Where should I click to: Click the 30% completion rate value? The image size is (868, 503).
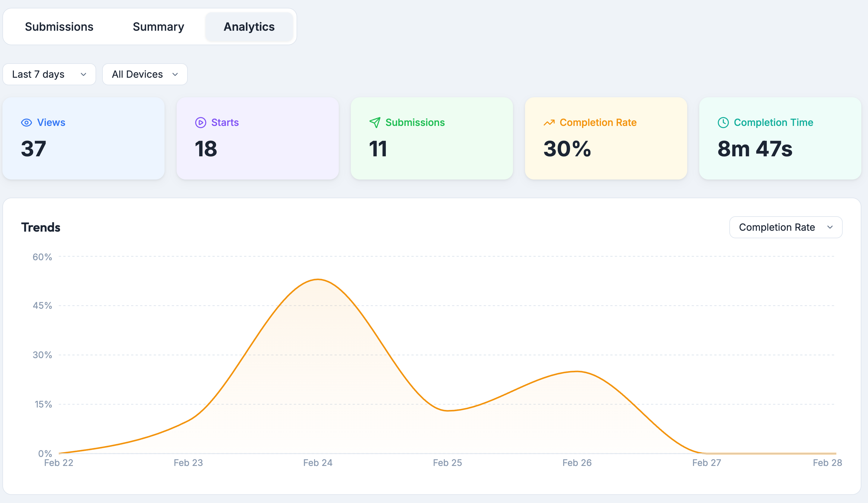[567, 149]
